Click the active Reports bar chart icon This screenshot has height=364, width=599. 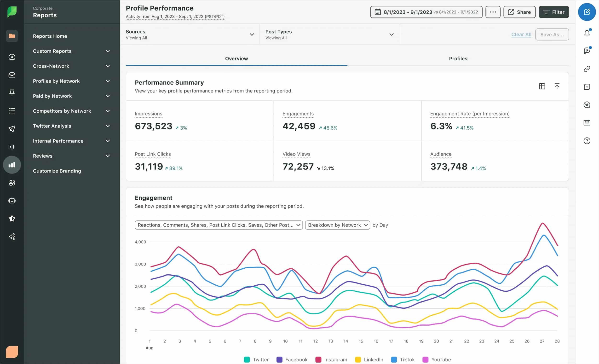coord(12,165)
